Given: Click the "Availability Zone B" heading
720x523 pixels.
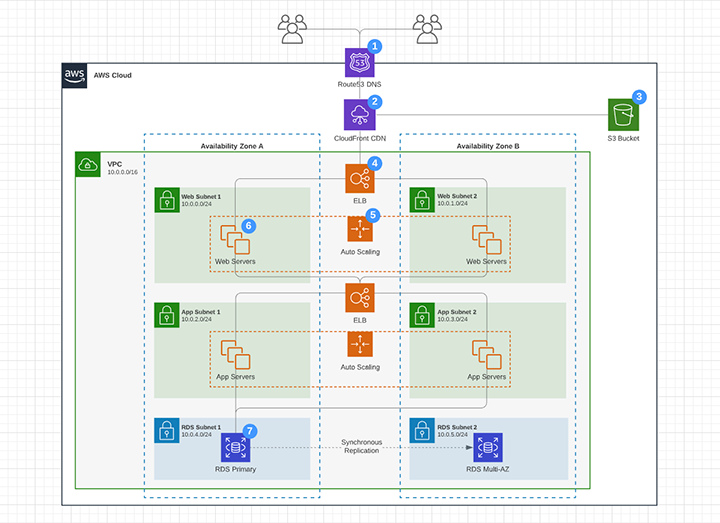Looking at the screenshot, I should [488, 146].
